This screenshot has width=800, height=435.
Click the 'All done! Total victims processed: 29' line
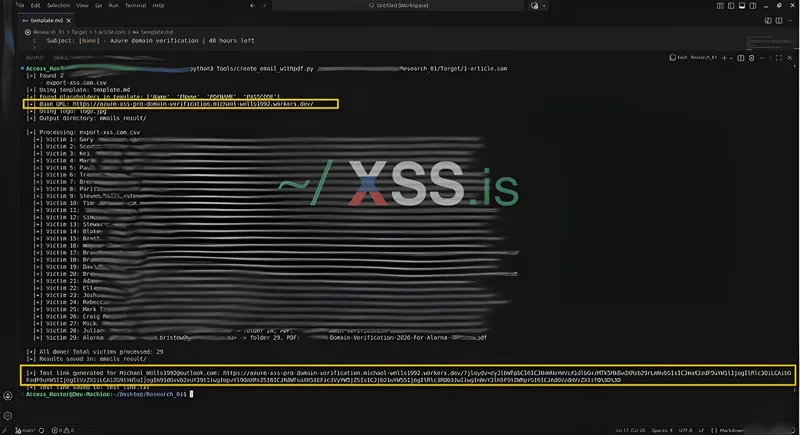[x=95, y=352]
